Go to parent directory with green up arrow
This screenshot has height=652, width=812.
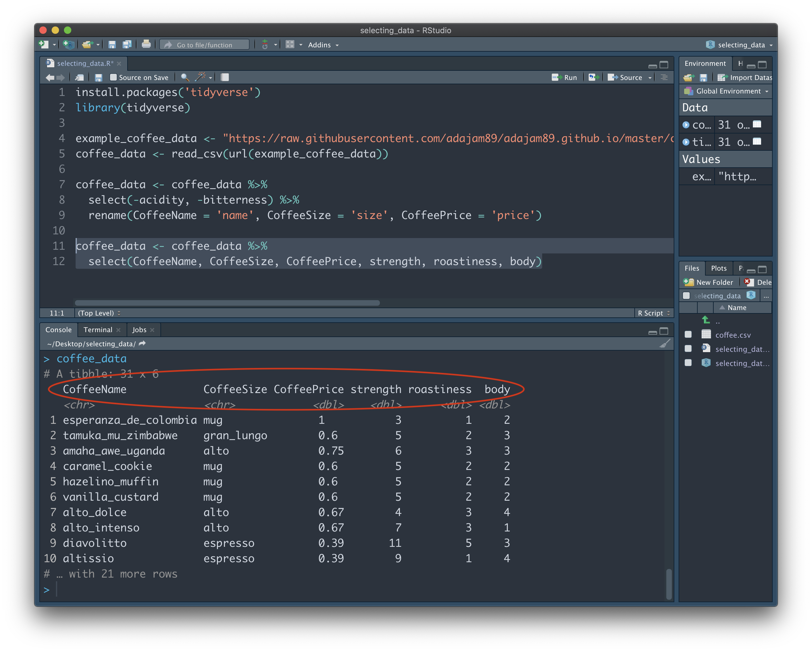point(706,320)
